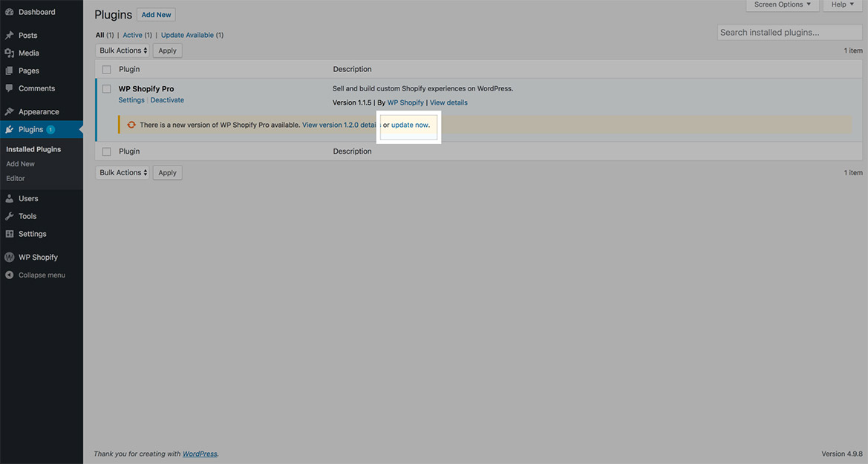Click the update now link
The image size is (868, 464).
pyautogui.click(x=410, y=125)
